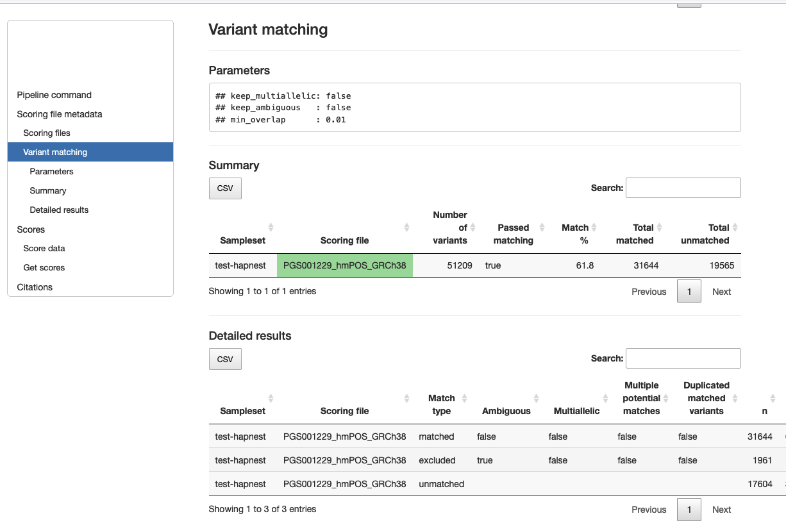Sort Summary by Total unmatched arrows
This screenshot has width=786, height=532.
(735, 228)
